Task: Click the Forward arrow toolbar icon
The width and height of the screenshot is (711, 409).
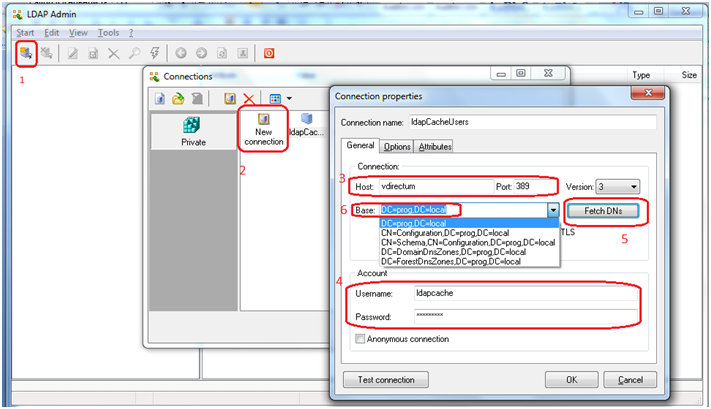Action: click(x=201, y=54)
